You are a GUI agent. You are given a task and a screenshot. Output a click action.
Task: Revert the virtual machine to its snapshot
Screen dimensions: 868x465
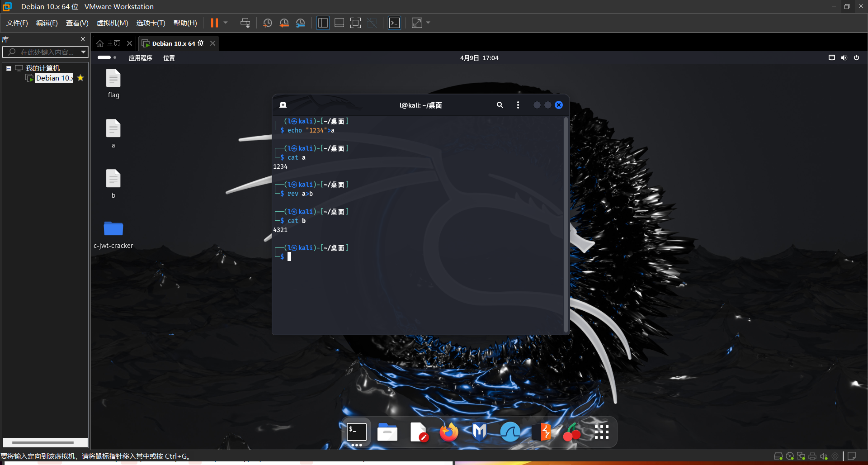click(284, 23)
